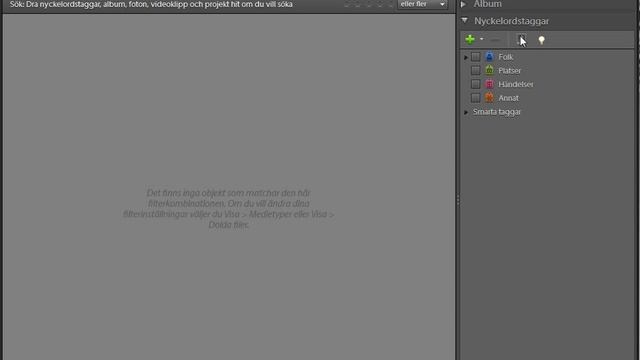
Task: Tick the checkbox next to Folk
Action: point(476,57)
